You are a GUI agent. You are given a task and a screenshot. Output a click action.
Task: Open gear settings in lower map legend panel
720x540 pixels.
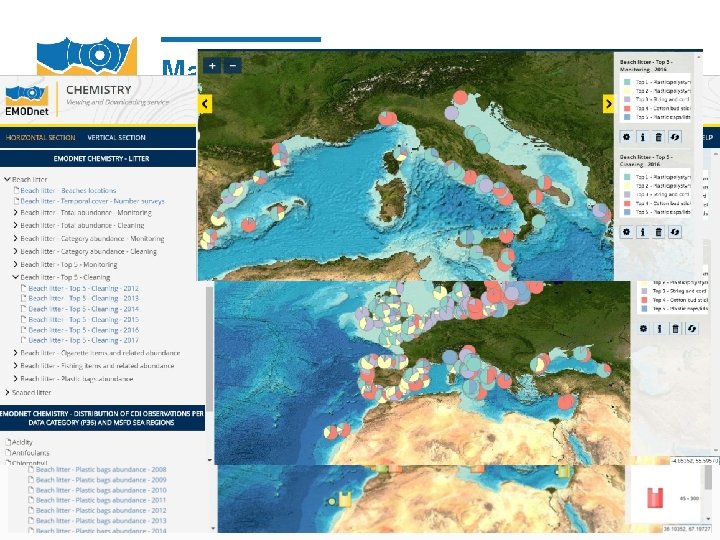(643, 328)
